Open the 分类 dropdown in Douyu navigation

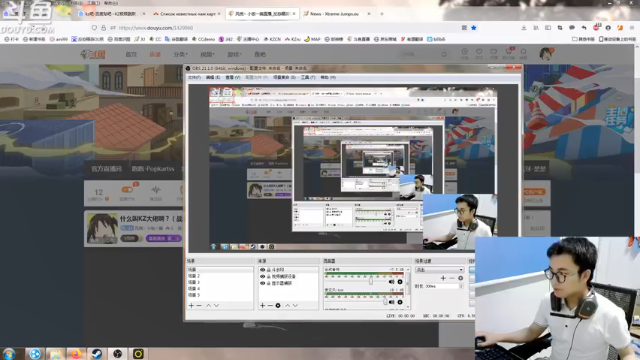coord(180,54)
